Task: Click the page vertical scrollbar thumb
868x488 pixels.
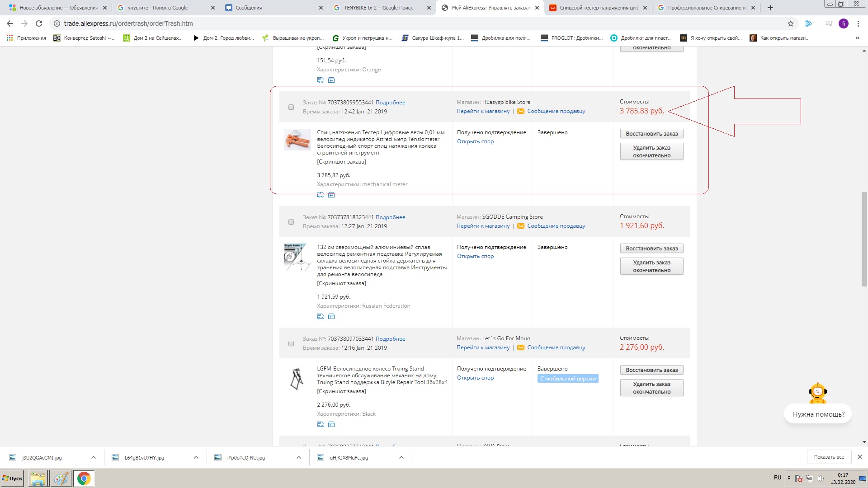Action: (x=864, y=239)
